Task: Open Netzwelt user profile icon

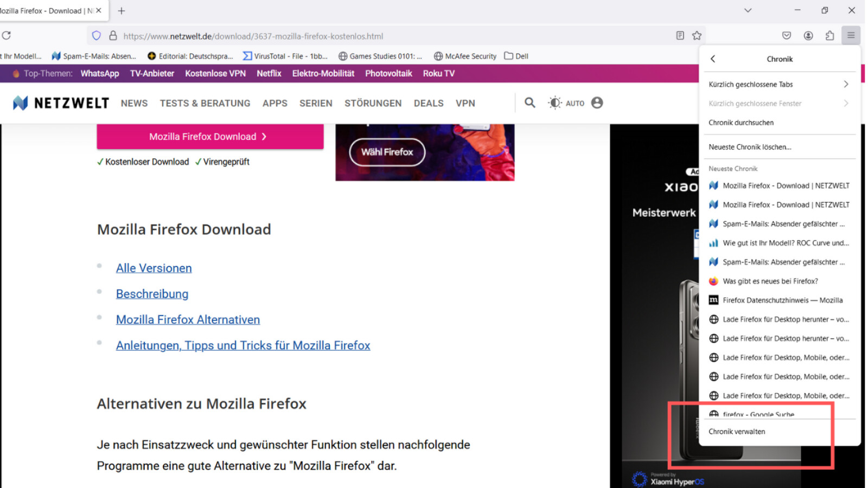Action: [597, 102]
